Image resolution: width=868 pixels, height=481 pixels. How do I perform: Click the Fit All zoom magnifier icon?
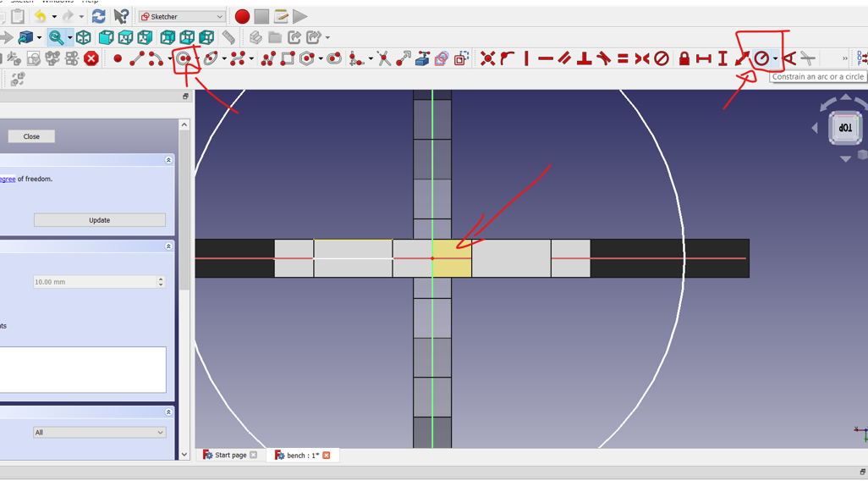[x=56, y=37]
